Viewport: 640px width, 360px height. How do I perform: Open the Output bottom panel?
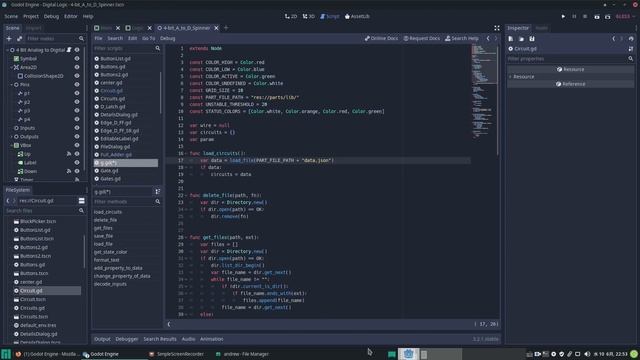(x=102, y=339)
